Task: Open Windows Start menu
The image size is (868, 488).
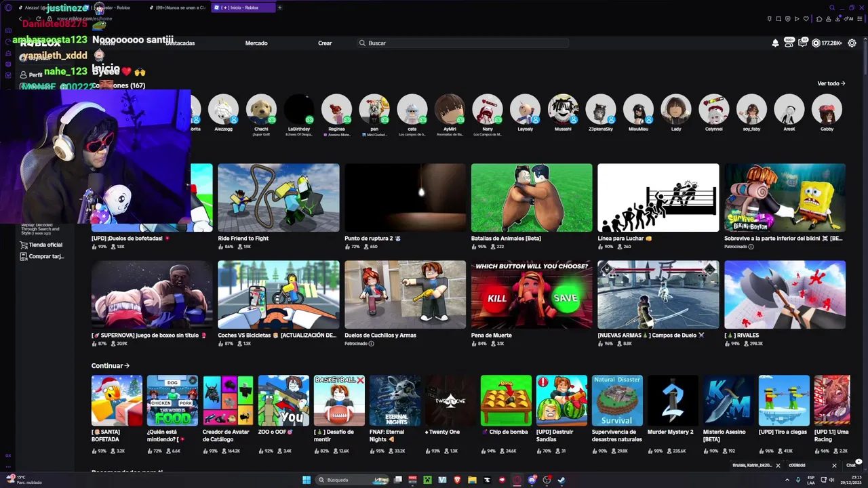Action: [307, 480]
